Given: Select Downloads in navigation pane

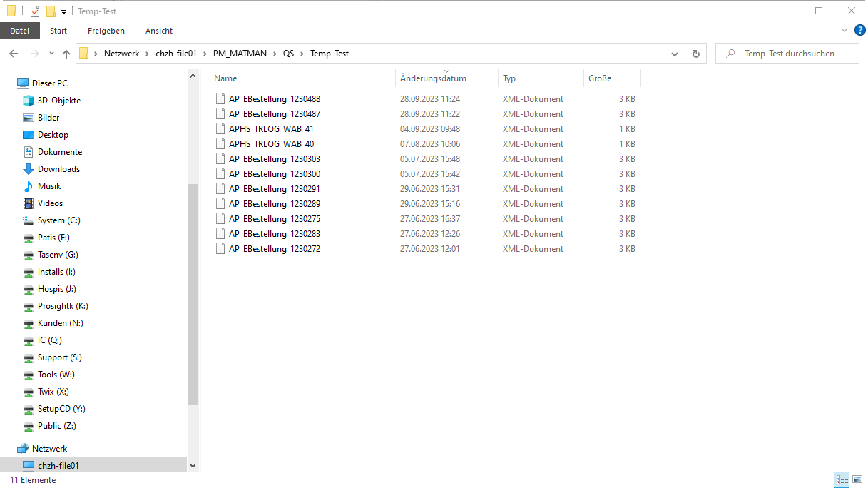Looking at the screenshot, I should (x=58, y=169).
